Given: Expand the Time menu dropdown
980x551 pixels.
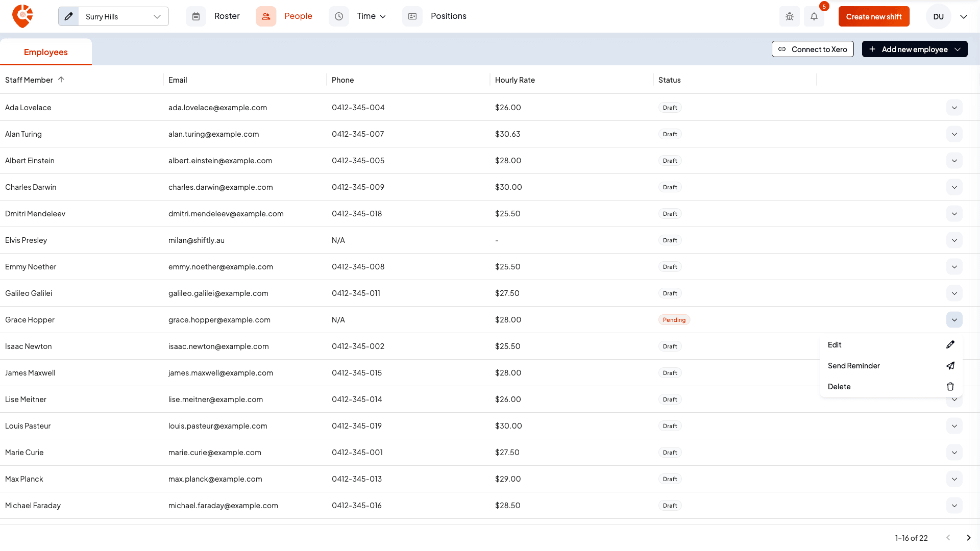Looking at the screenshot, I should (x=383, y=17).
